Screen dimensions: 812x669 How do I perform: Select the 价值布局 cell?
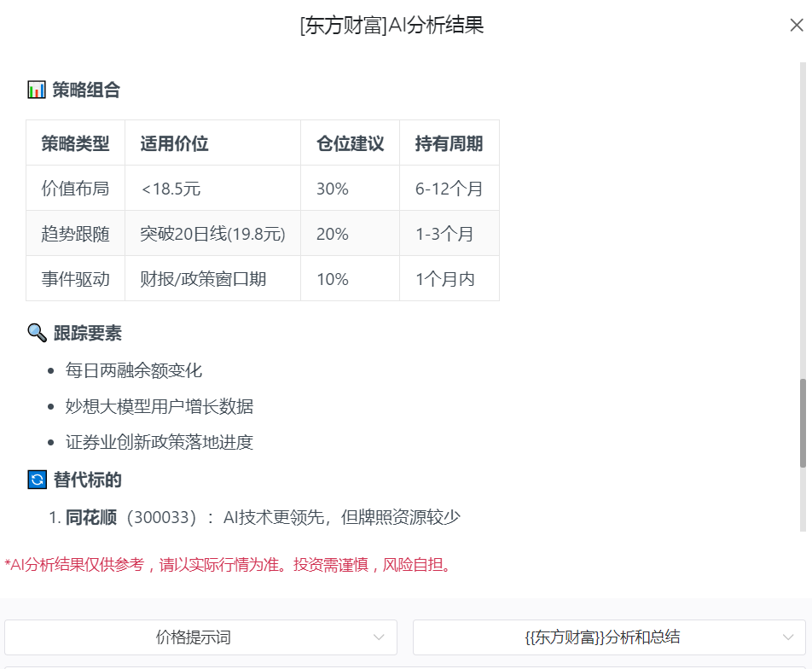[x=76, y=188]
